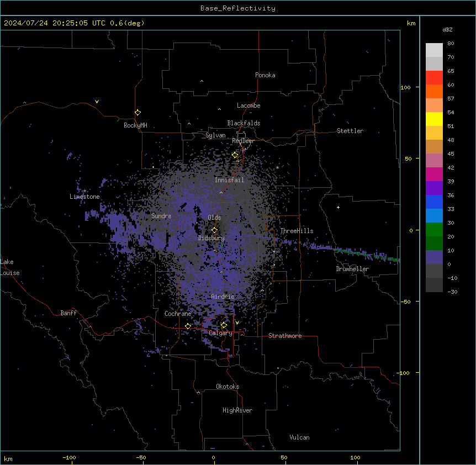Image resolution: width=476 pixels, height=465 pixels.
Task: Click the 100 tick on right axis
Action: [405, 87]
